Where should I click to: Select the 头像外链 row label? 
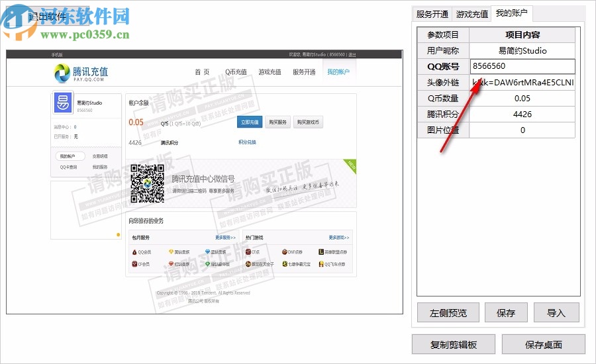point(443,83)
